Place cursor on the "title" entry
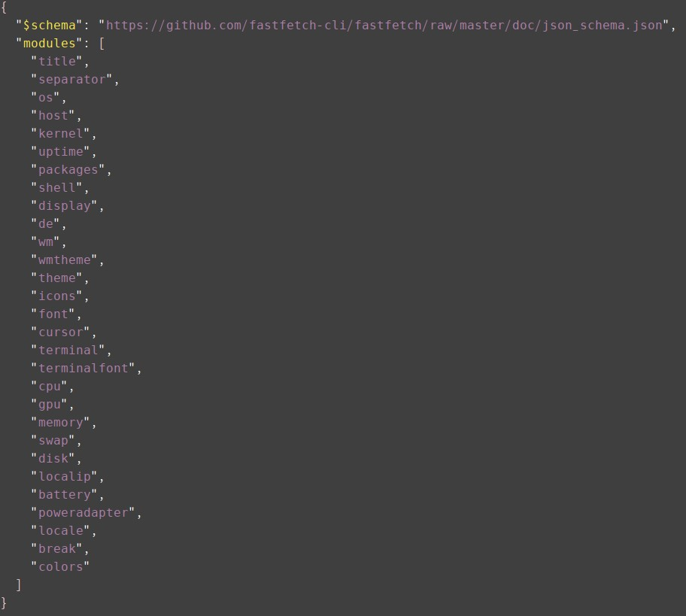 coord(57,61)
